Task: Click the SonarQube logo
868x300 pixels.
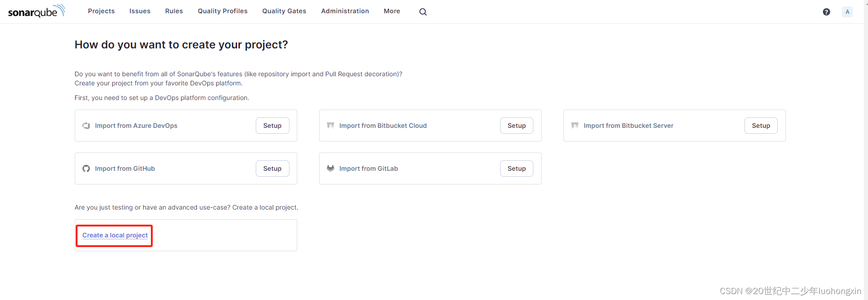Action: pyautogui.click(x=36, y=11)
